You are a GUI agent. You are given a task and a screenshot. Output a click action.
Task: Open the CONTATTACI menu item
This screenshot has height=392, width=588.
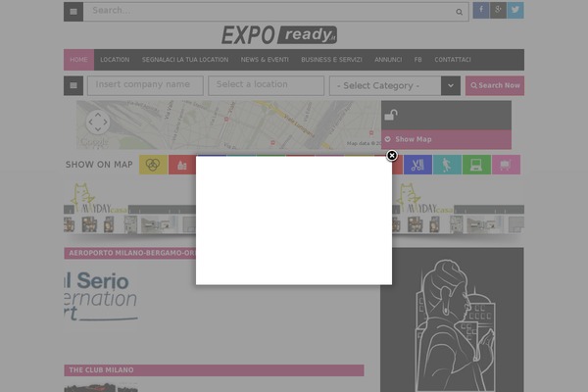coord(453,60)
